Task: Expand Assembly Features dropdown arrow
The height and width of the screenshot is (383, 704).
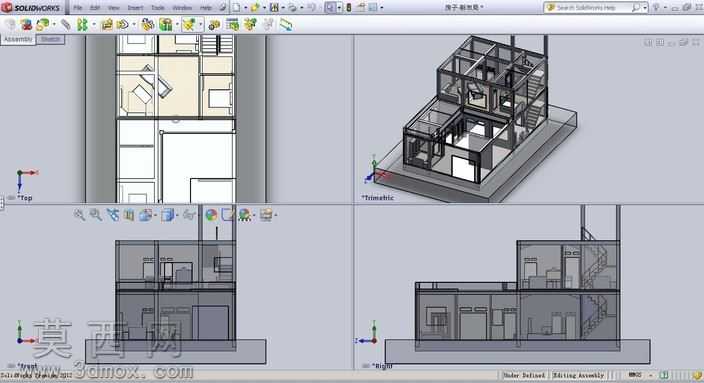Action: [x=177, y=24]
